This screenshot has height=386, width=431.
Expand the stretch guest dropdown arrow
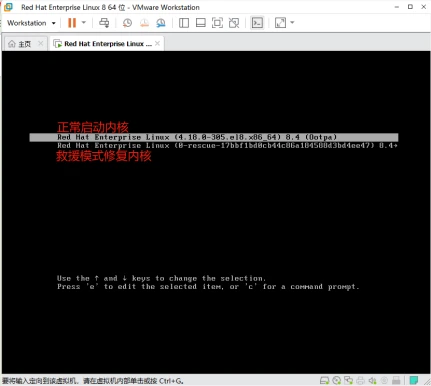click(292, 23)
